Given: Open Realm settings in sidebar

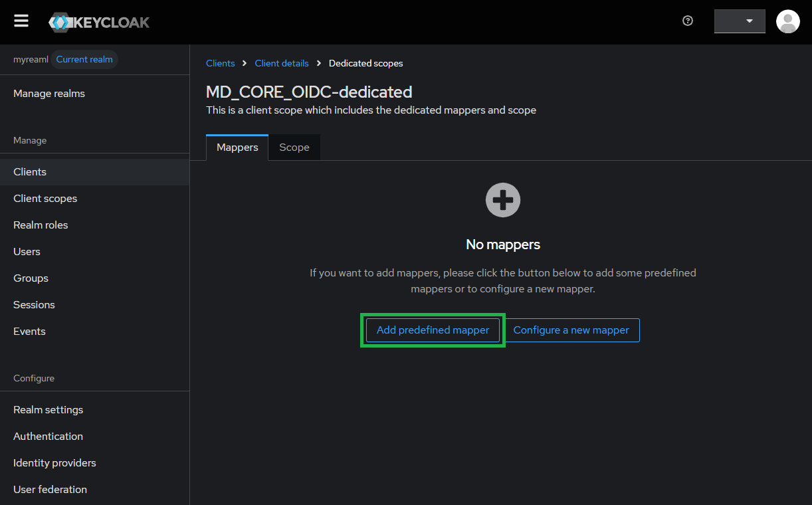Looking at the screenshot, I should click(48, 410).
